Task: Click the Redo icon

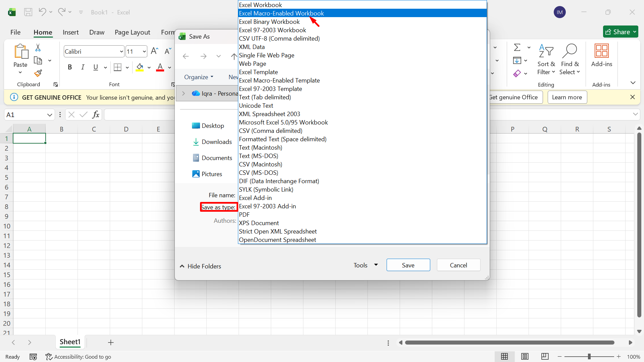Action: click(x=61, y=12)
